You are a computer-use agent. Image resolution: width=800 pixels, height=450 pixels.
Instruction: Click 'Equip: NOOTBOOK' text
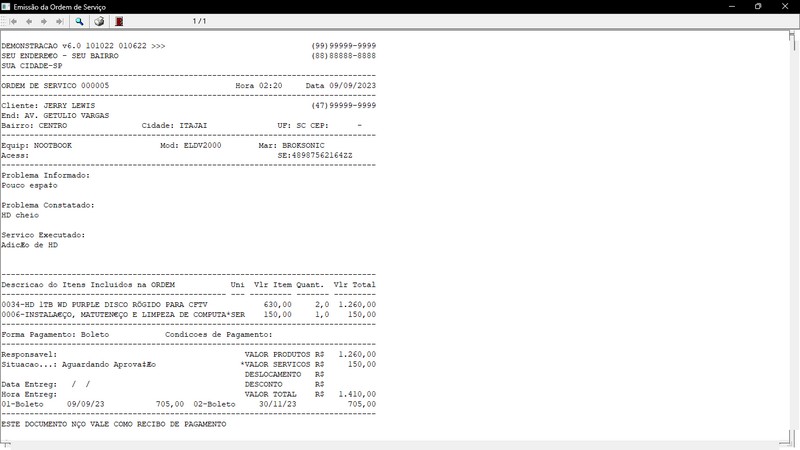pyautogui.click(x=37, y=145)
